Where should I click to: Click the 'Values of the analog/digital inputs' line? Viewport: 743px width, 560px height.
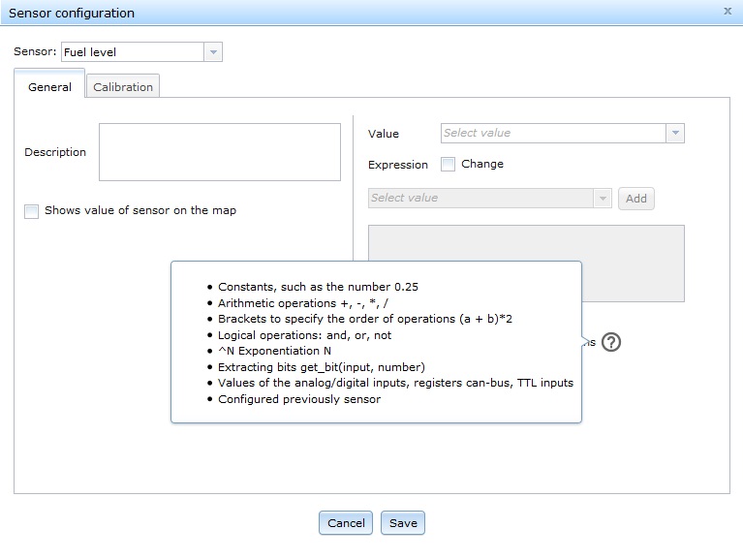click(x=395, y=383)
